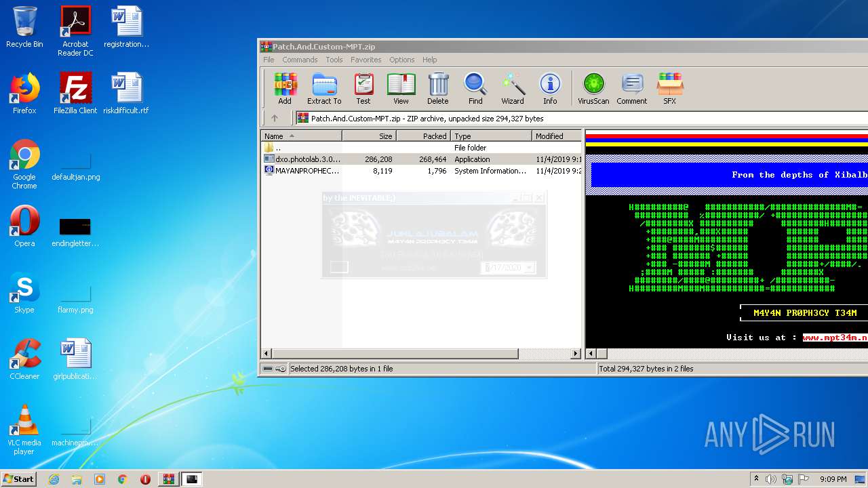Open Internet Explorer from the taskbar
The height and width of the screenshot is (488, 868).
click(54, 479)
